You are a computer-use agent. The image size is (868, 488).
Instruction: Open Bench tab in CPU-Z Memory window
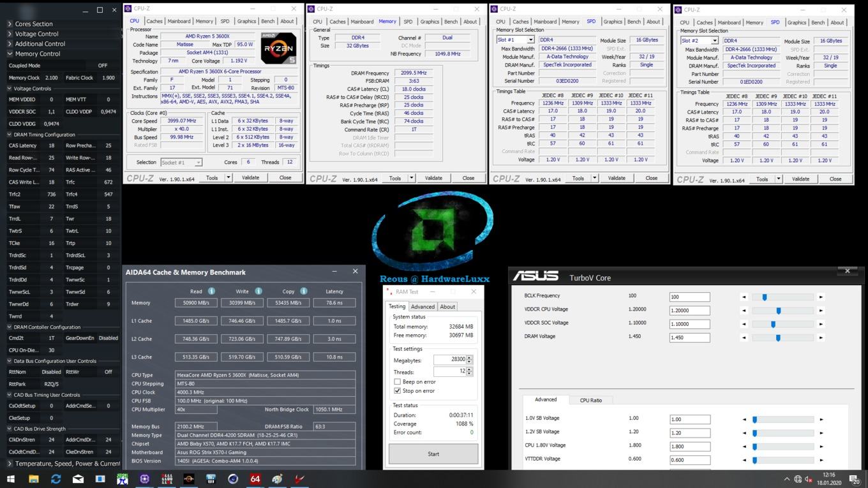451,22
